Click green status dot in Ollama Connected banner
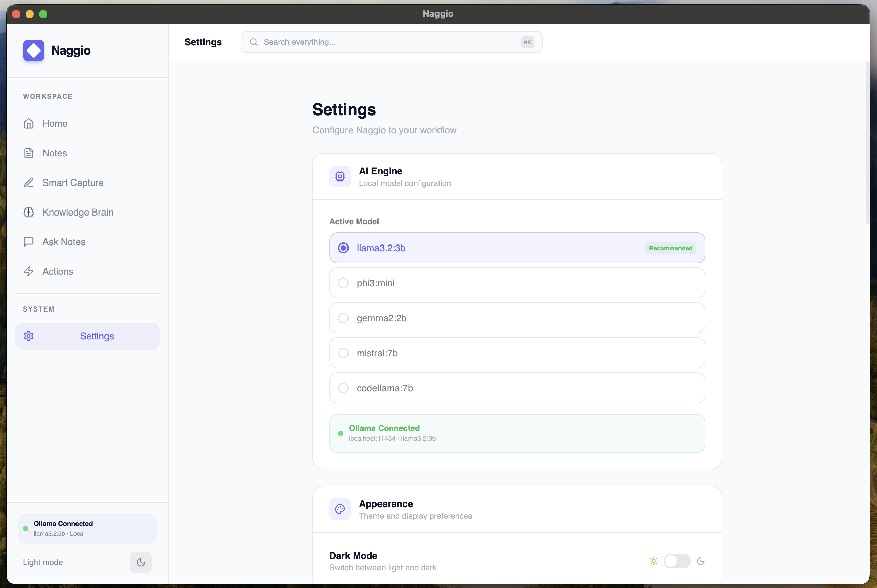 pos(341,433)
